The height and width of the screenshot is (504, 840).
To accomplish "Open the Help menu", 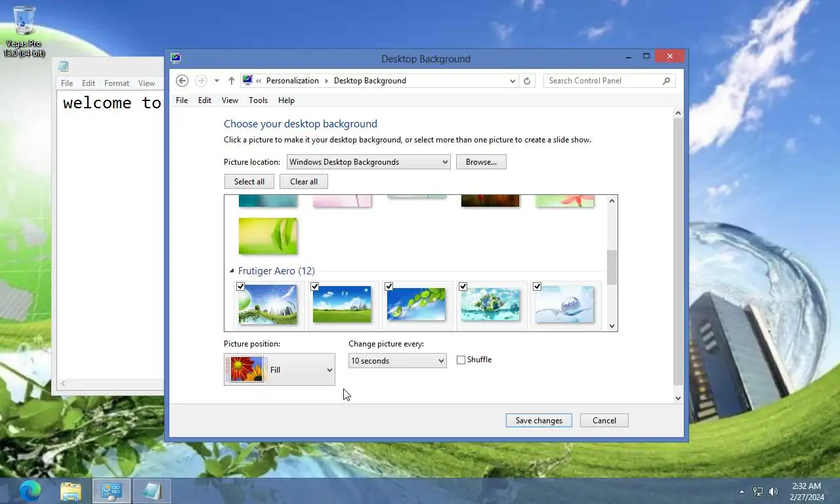I will pyautogui.click(x=286, y=100).
